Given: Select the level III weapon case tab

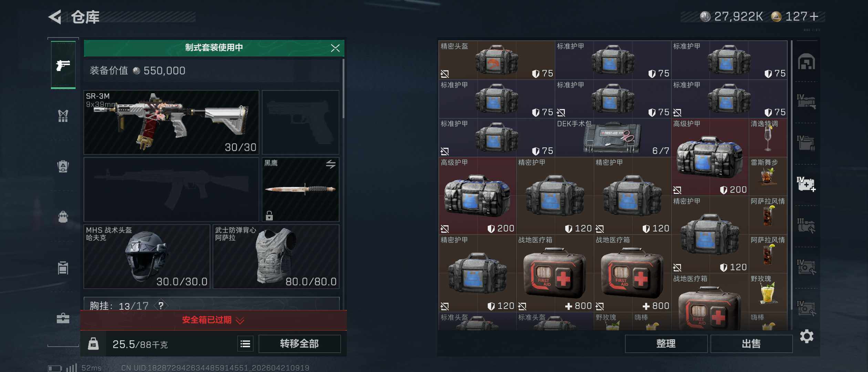Looking at the screenshot, I should pyautogui.click(x=806, y=226).
